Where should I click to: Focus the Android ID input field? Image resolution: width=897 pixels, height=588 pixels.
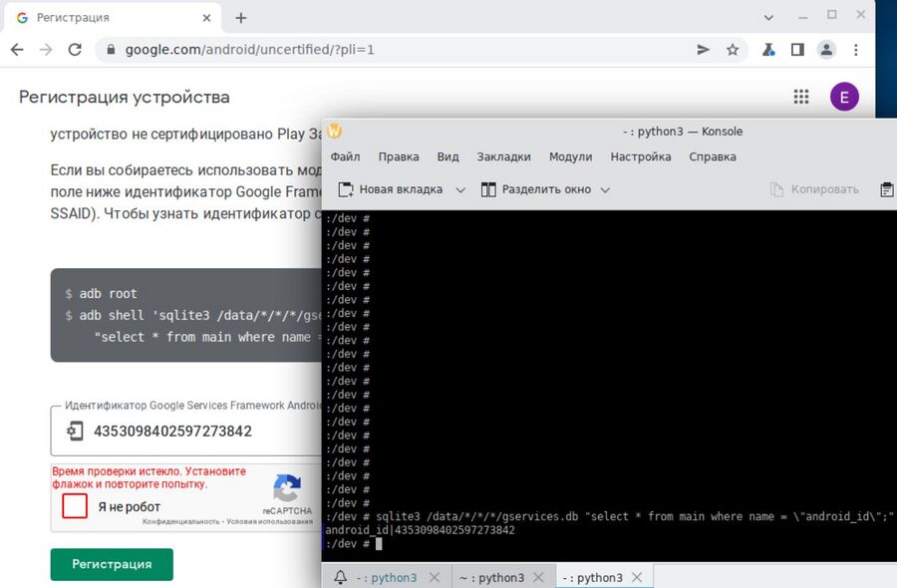pos(186,432)
